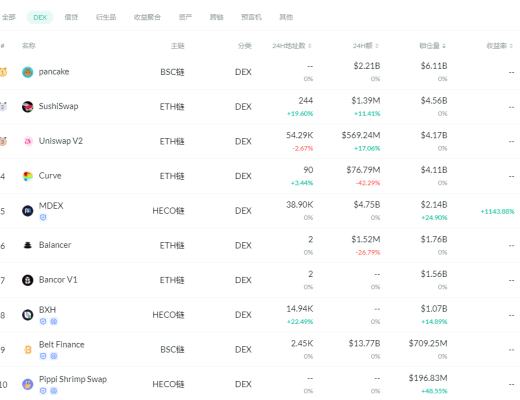The width and height of the screenshot is (520, 400).
Task: Click MDEX's +1143.88% yield value
Action: click(x=497, y=211)
